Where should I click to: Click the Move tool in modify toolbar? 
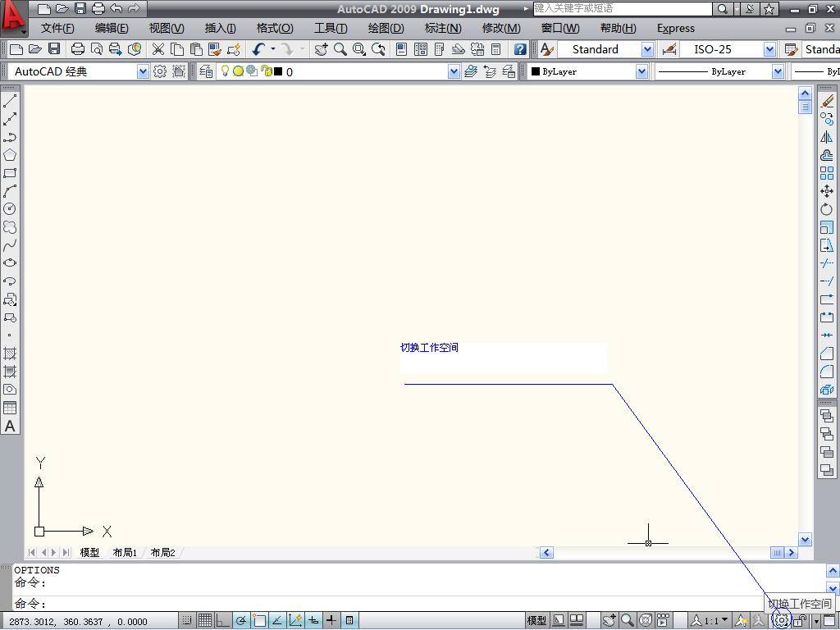click(827, 191)
